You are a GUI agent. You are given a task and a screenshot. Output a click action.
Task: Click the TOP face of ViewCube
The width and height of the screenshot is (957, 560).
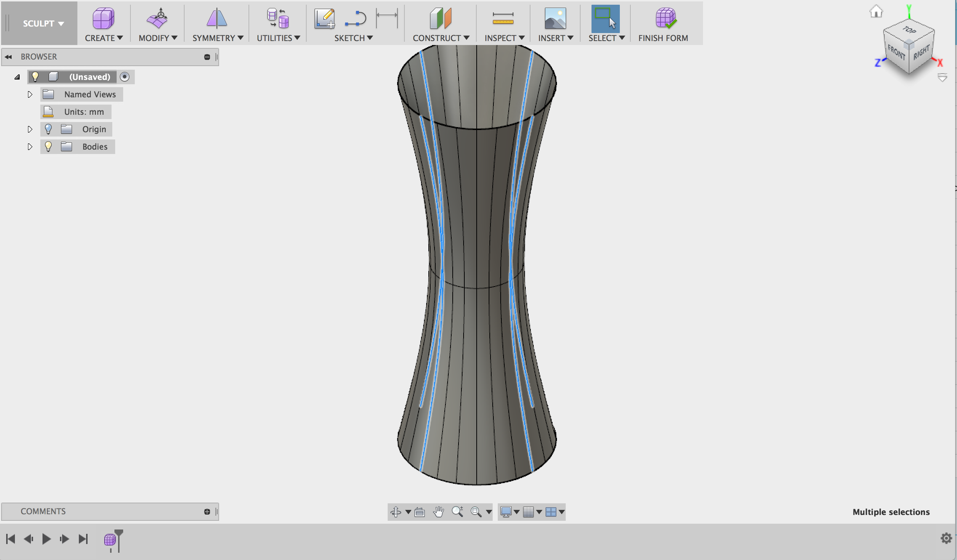click(909, 30)
